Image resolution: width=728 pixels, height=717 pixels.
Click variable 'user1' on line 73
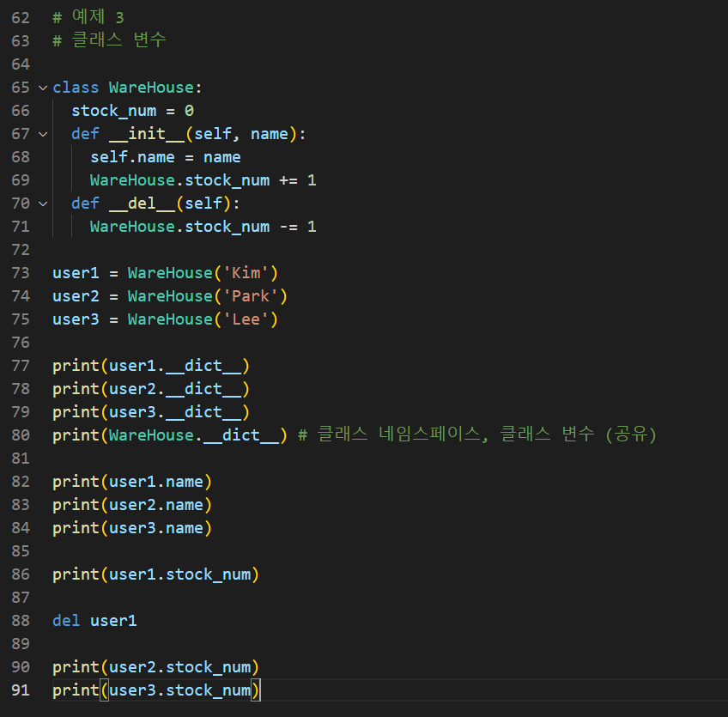pyautogui.click(x=76, y=273)
